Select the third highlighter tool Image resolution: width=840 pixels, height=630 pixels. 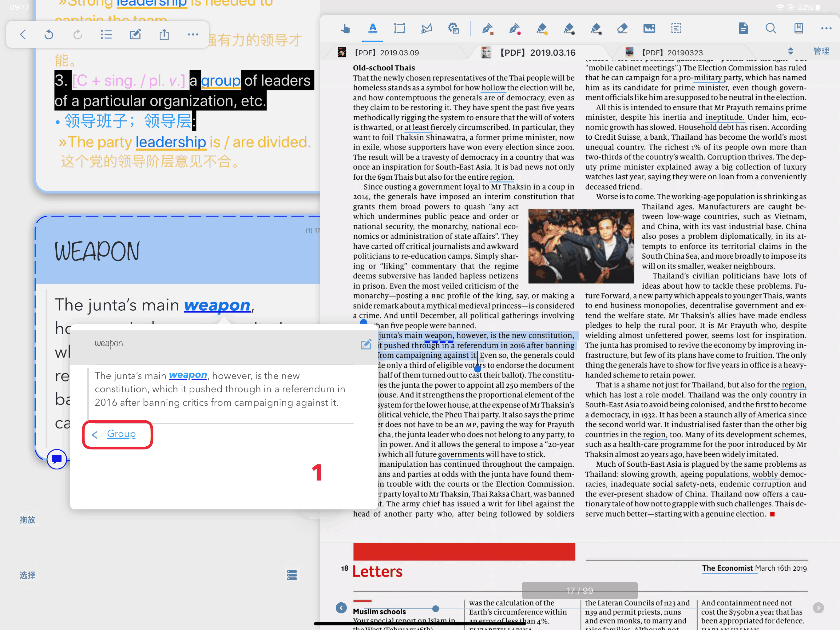[596, 29]
